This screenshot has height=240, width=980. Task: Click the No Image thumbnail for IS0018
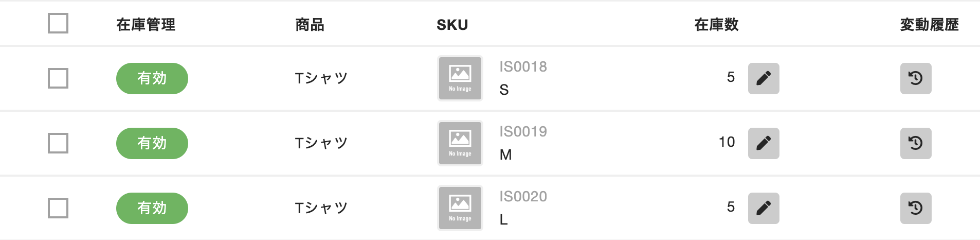460,78
